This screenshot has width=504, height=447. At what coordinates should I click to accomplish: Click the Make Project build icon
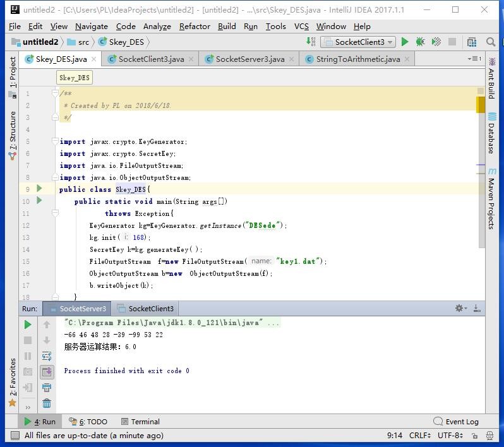click(311, 42)
